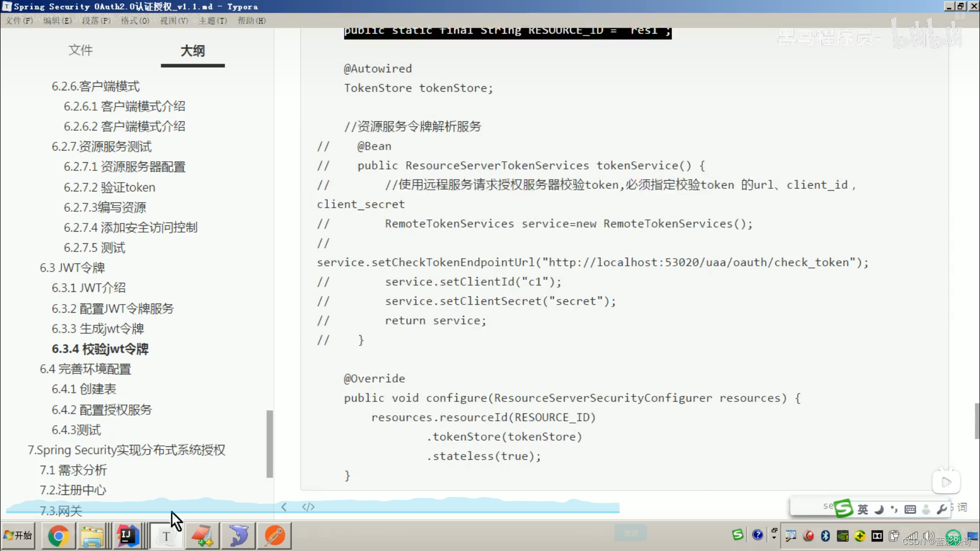Select the Typora taskbar button
The image size is (980, 551).
(166, 536)
